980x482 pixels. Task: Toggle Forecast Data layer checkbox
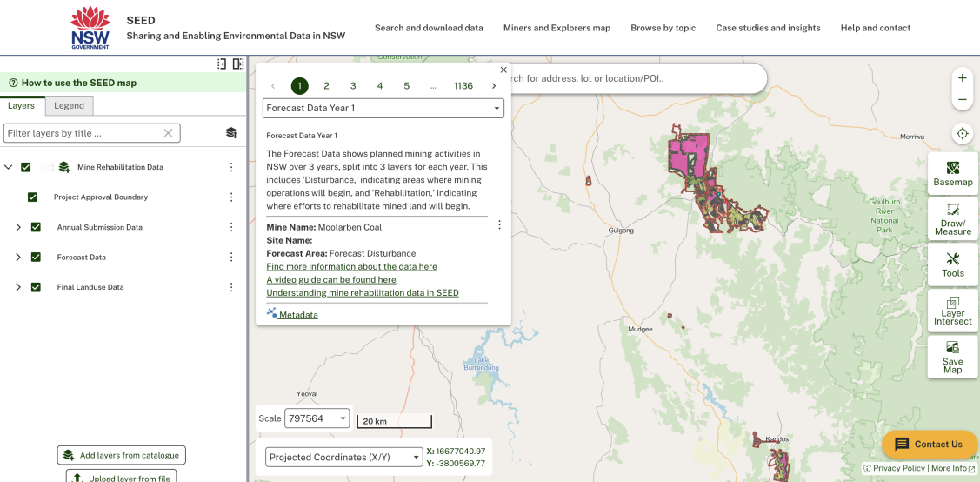[x=36, y=257]
